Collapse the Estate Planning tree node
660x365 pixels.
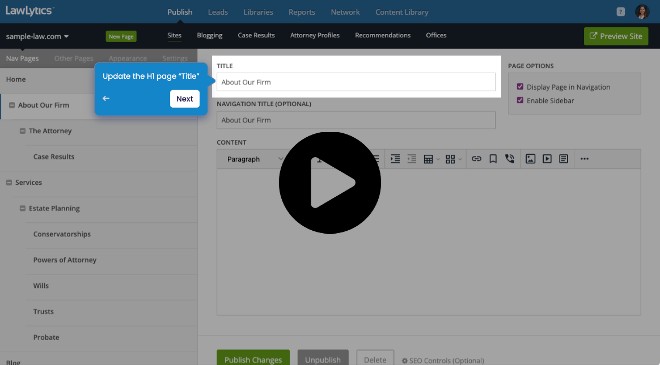pos(23,208)
